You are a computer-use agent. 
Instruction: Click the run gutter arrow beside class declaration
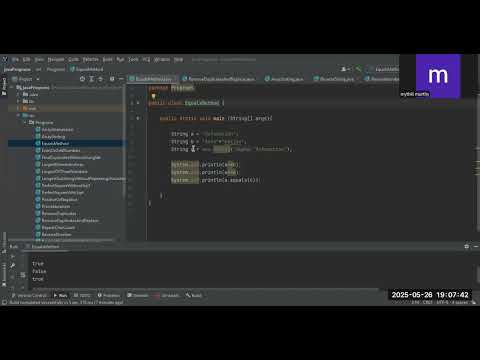tap(138, 103)
